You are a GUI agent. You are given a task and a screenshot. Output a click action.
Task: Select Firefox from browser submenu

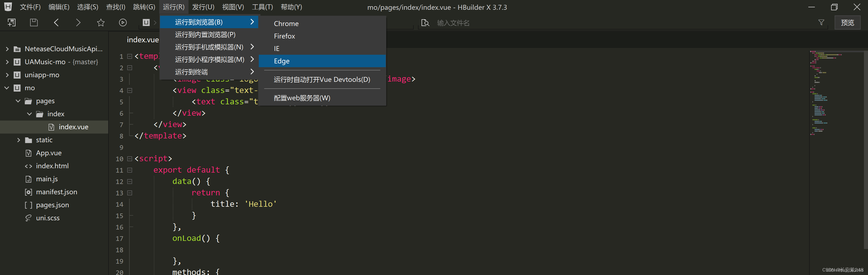[x=322, y=36]
